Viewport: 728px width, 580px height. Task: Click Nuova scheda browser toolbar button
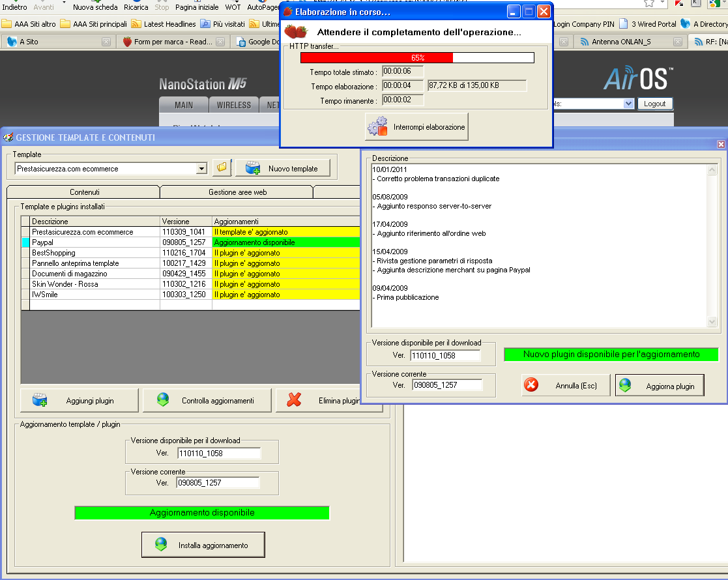point(95,6)
